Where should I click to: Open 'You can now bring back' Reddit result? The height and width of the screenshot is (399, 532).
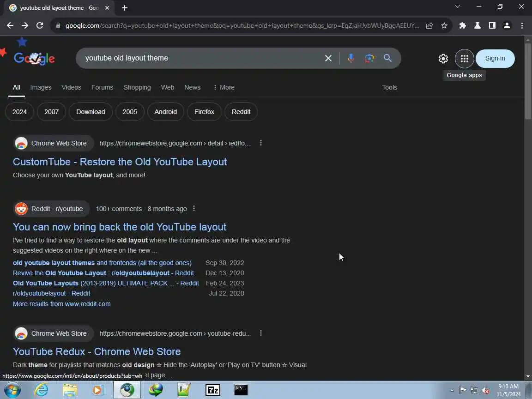pyautogui.click(x=120, y=227)
